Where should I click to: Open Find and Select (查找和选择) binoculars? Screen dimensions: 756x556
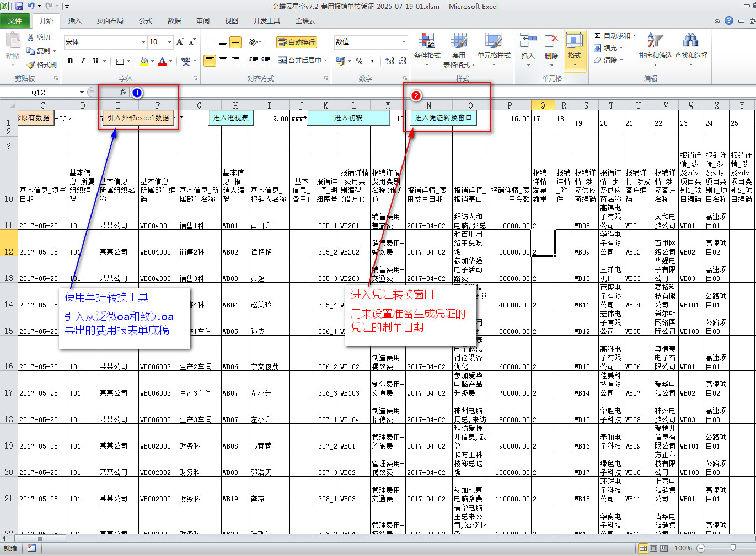click(690, 40)
